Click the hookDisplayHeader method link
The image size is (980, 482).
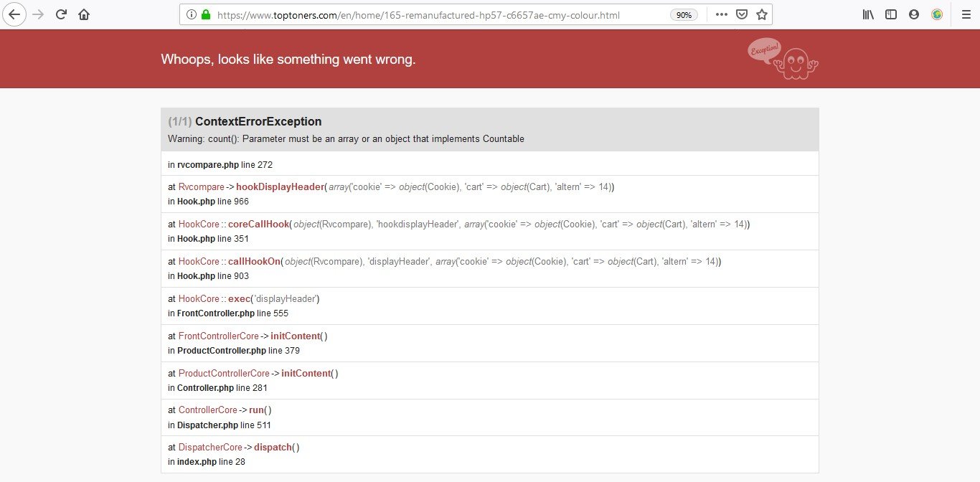pyautogui.click(x=280, y=187)
